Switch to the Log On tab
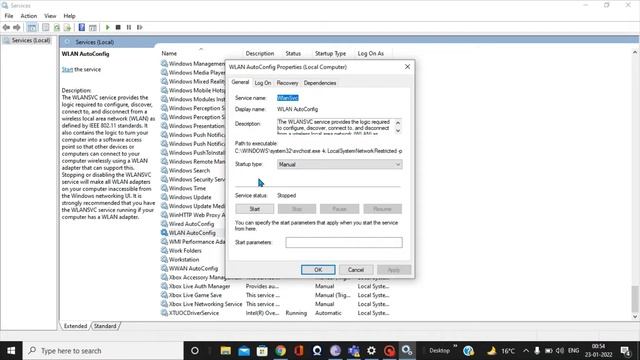This screenshot has width=640, height=360. click(262, 83)
